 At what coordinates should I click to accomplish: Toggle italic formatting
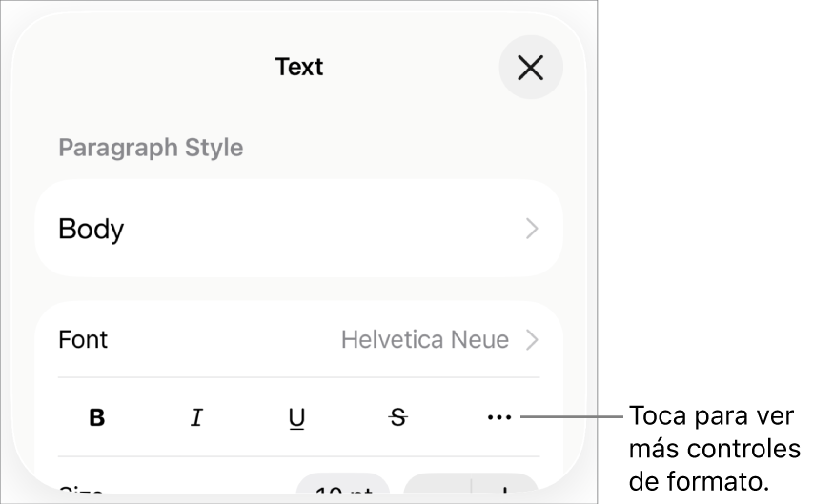[196, 417]
